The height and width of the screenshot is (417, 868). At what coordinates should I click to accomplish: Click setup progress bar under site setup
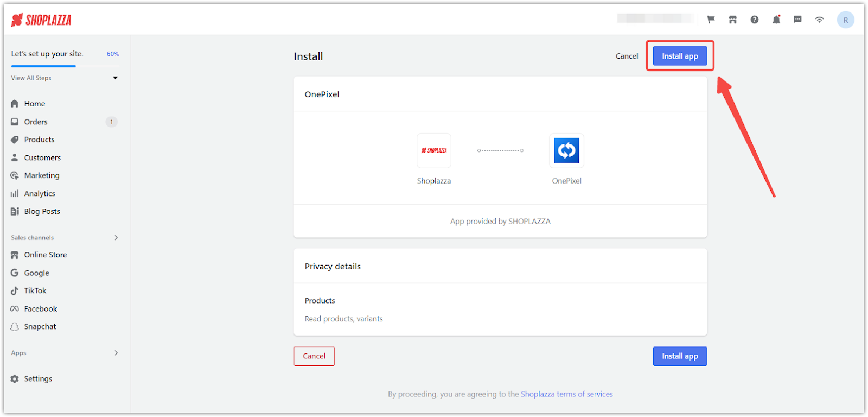pos(65,66)
